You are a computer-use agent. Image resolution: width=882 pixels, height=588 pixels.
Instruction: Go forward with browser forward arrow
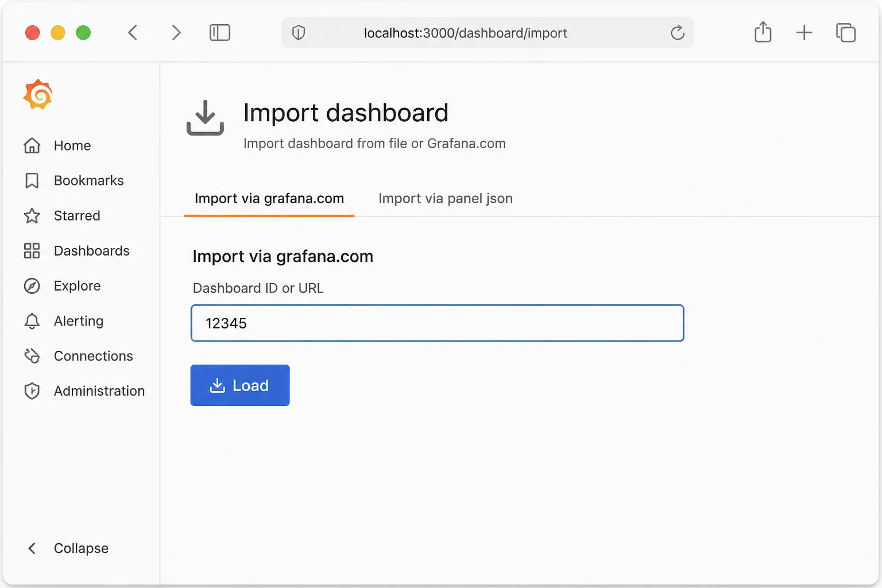176,33
